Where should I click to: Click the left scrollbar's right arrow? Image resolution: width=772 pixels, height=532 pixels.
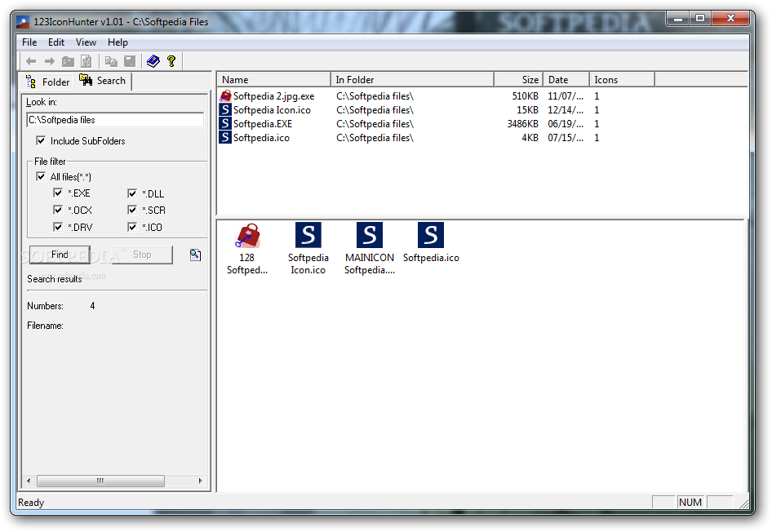(201, 481)
